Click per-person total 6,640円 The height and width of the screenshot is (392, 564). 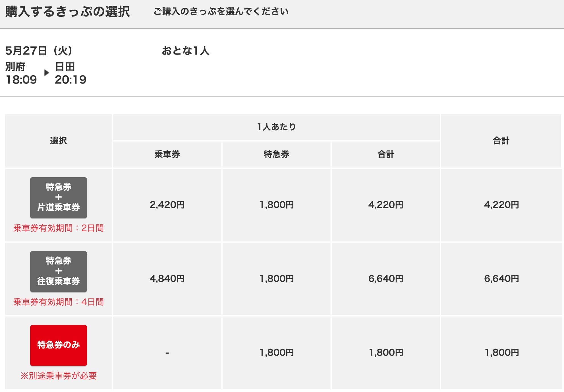(386, 279)
